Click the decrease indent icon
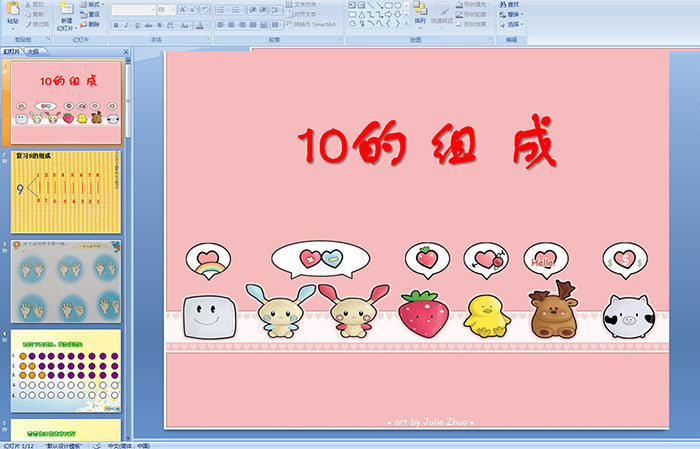 pyautogui.click(x=251, y=9)
